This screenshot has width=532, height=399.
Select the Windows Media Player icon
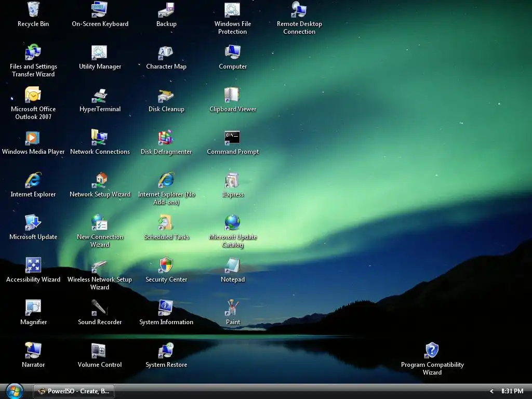[33, 137]
